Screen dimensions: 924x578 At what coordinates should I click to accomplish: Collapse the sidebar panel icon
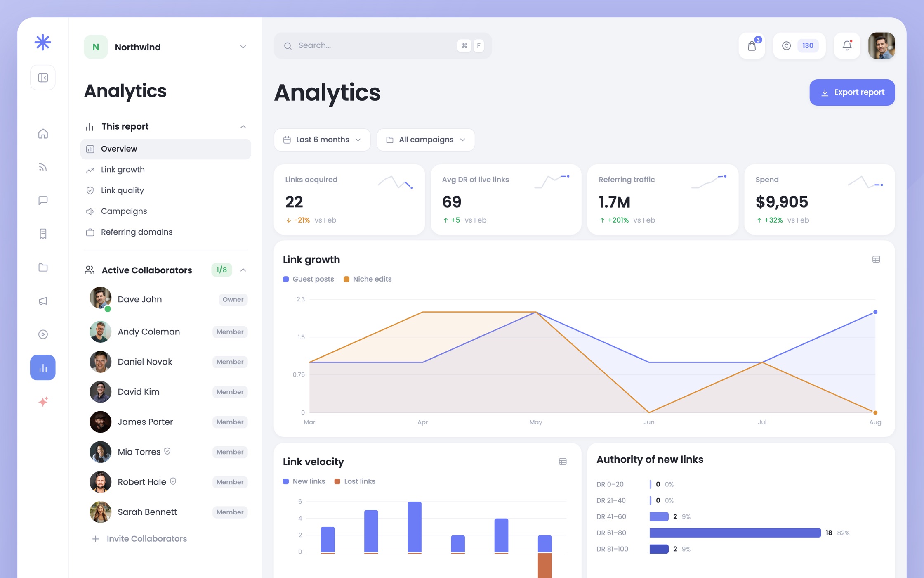[43, 78]
